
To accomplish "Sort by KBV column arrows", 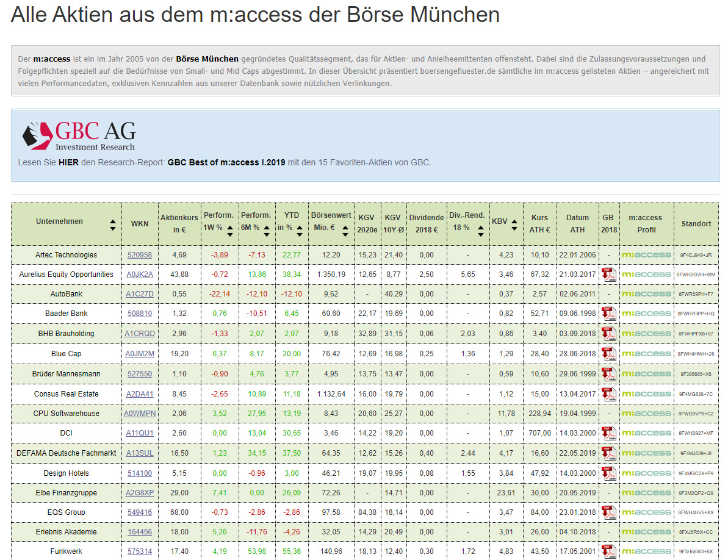I will tap(514, 225).
